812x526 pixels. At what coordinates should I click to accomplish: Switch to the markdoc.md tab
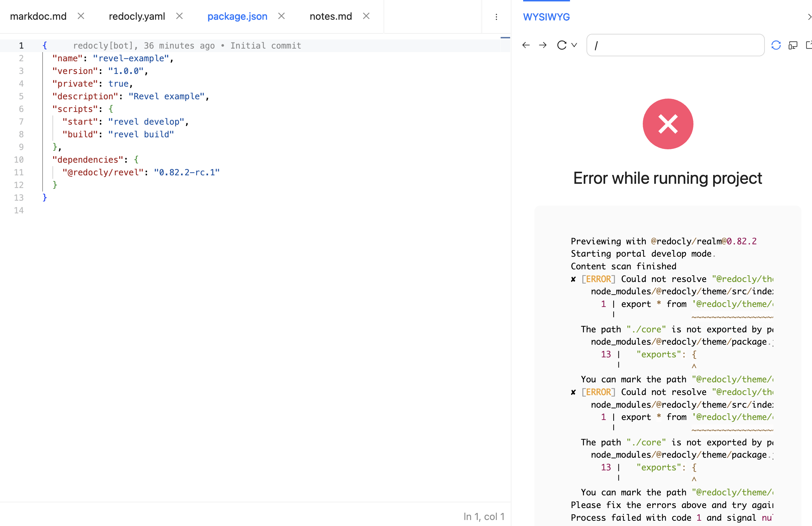[38, 16]
